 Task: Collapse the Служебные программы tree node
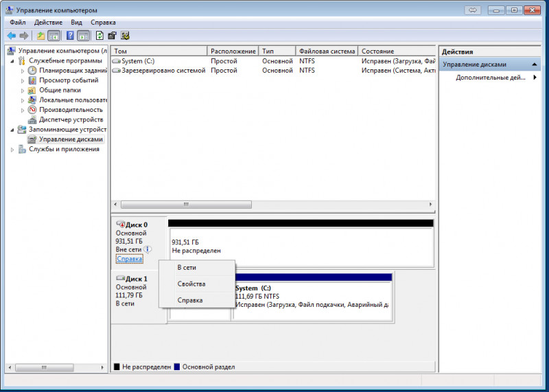pyautogui.click(x=13, y=61)
